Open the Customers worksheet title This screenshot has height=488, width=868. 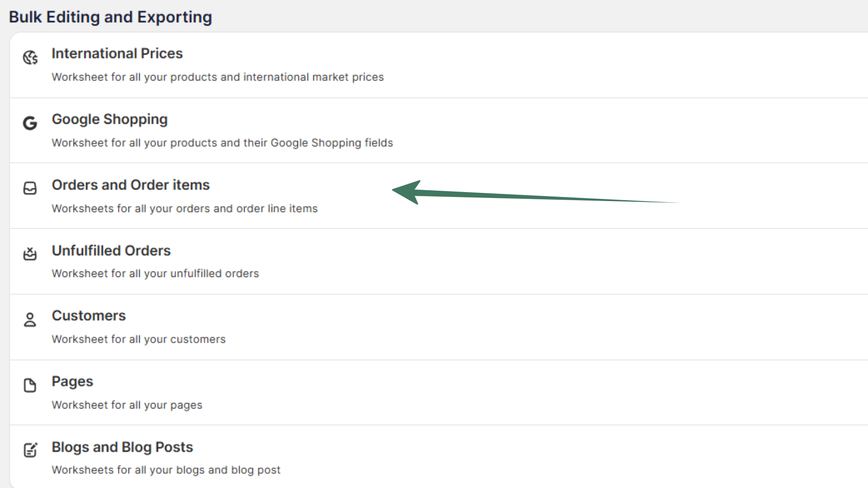[x=89, y=315]
